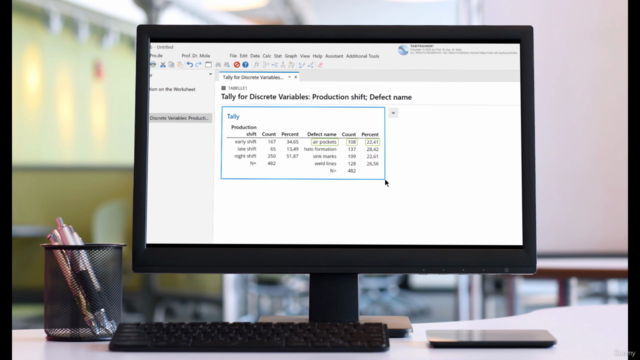Open the Edit Last Dialog window icon
This screenshot has height=360, width=640.
208,65
